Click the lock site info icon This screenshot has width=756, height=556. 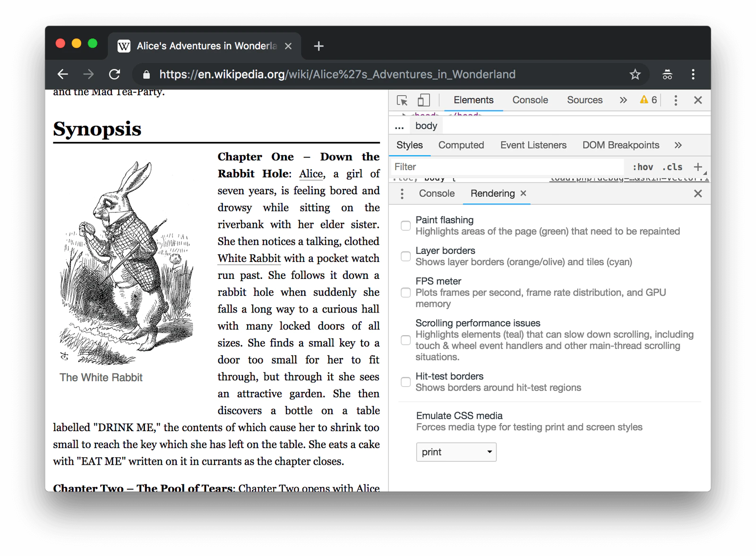146,75
